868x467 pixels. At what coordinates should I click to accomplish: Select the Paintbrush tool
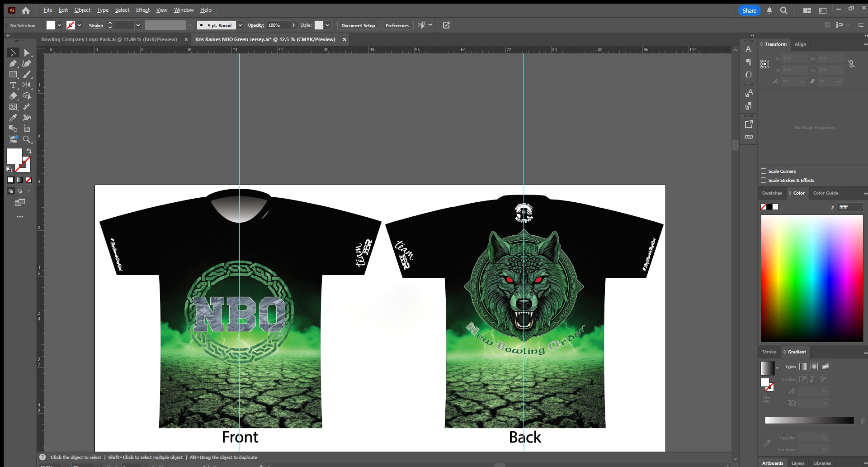[x=27, y=75]
